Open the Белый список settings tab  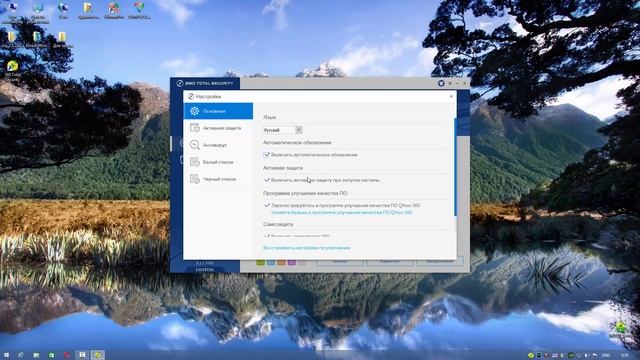218,162
